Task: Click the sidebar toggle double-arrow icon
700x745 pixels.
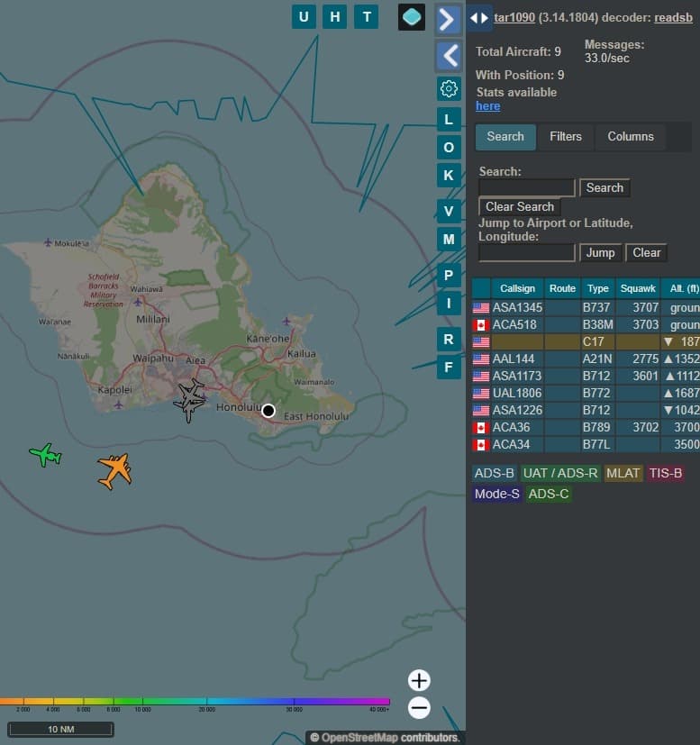Action: pos(479,18)
